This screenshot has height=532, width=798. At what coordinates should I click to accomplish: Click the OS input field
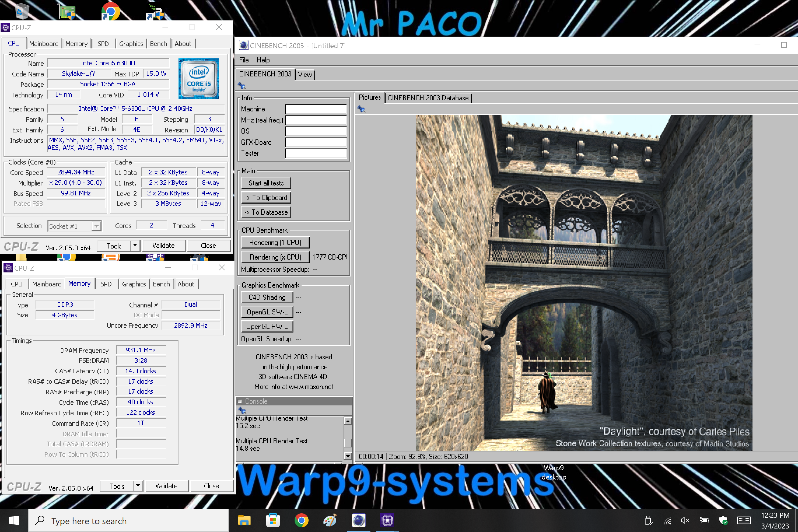click(316, 131)
